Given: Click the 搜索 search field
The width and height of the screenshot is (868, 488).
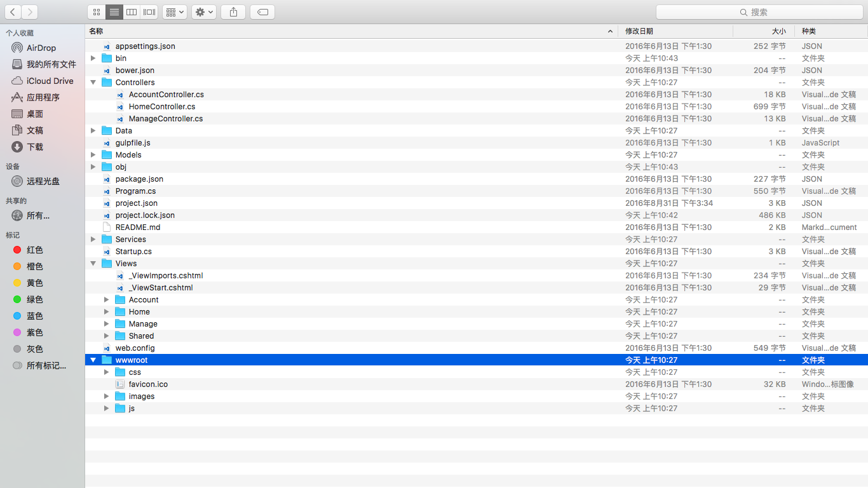Looking at the screenshot, I should click(x=759, y=12).
